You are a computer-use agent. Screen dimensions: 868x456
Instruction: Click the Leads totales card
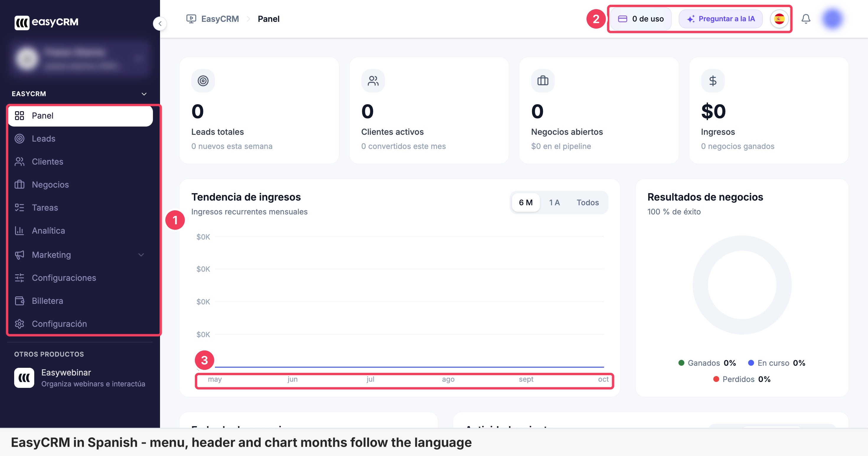coord(259,110)
